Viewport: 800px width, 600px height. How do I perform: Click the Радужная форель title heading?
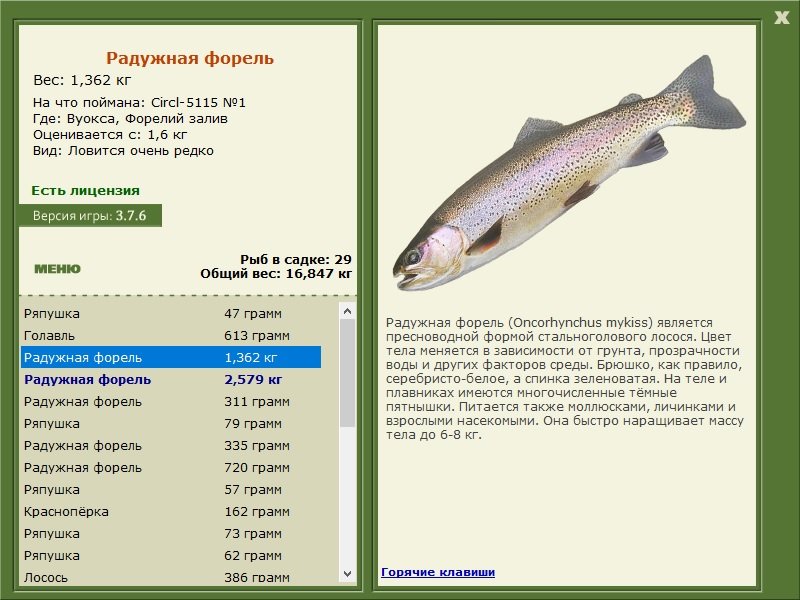[x=190, y=58]
